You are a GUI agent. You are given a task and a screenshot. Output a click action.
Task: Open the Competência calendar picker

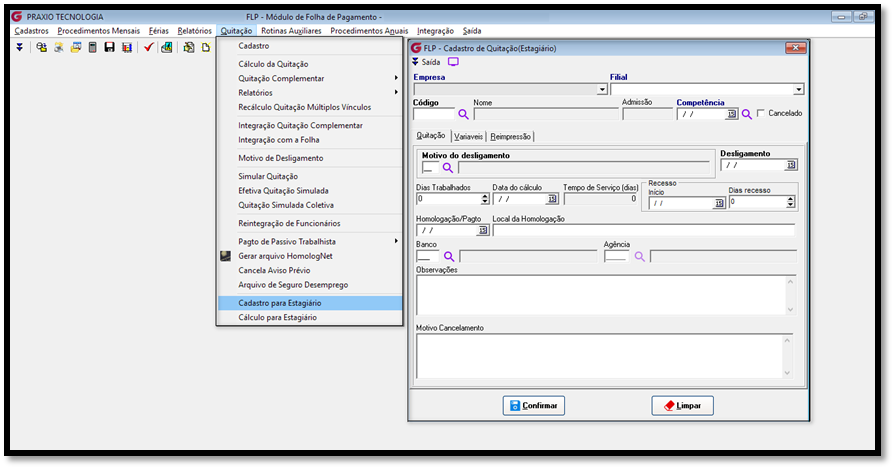(732, 115)
